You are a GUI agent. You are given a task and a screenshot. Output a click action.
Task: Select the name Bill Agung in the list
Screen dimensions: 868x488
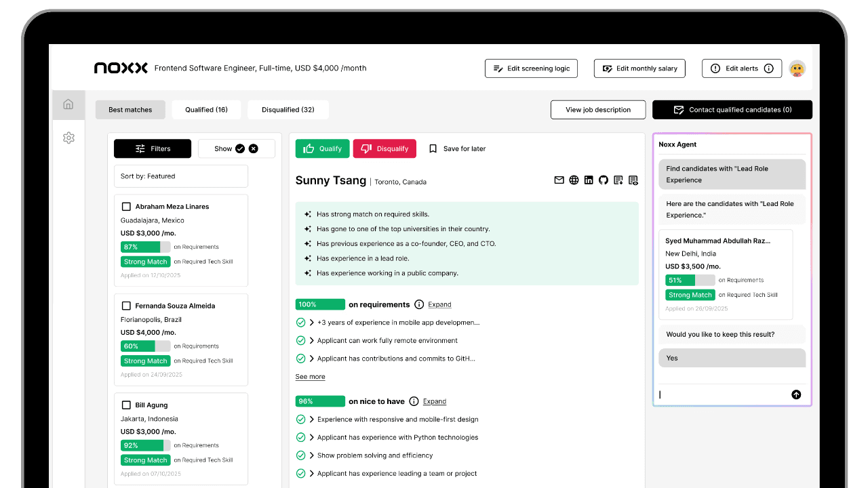[151, 405]
